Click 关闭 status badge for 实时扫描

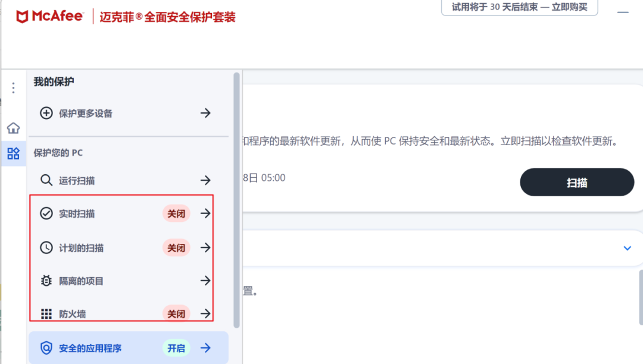pyautogui.click(x=176, y=214)
